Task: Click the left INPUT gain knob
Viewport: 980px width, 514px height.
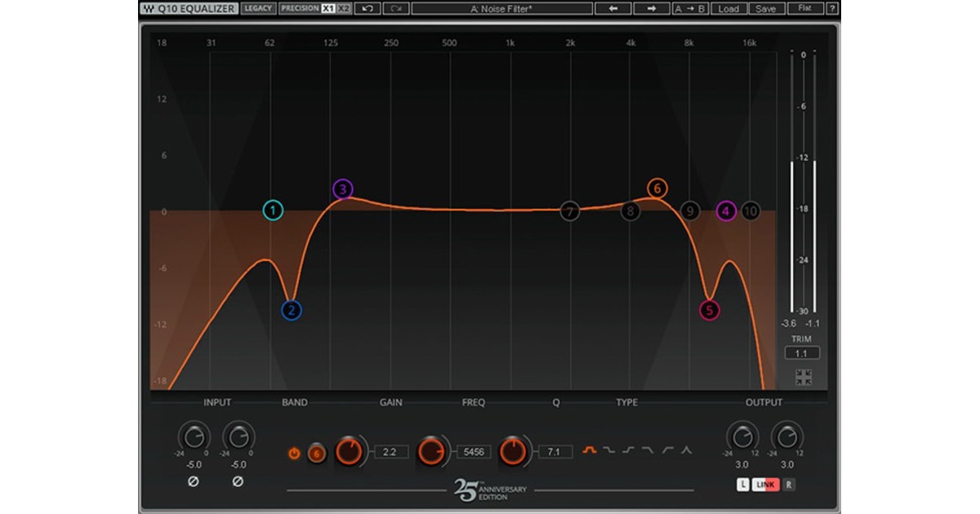Action: (x=194, y=436)
